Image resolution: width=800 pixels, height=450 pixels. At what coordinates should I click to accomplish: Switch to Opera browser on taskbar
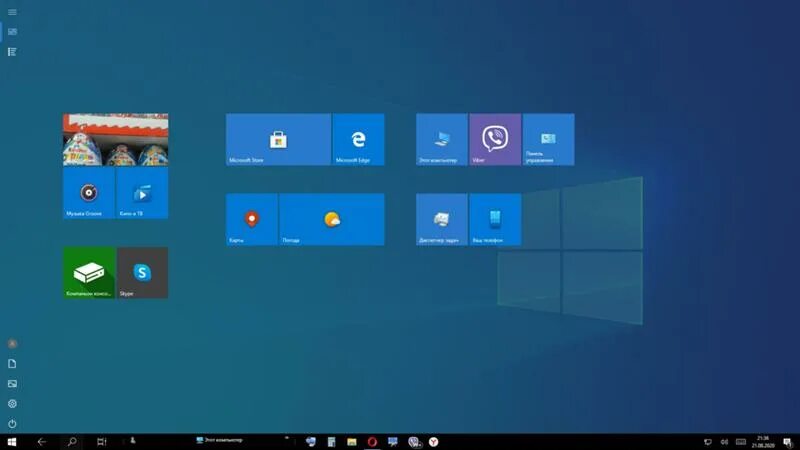pyautogui.click(x=372, y=442)
